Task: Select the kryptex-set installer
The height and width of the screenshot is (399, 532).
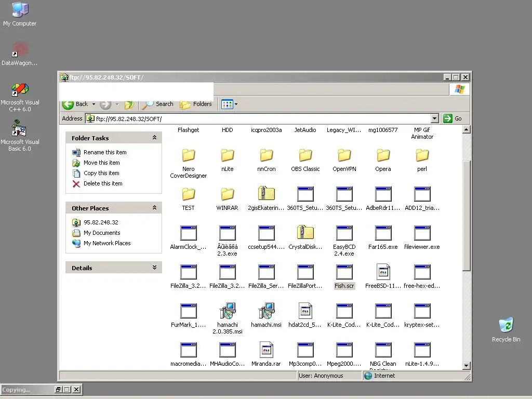Action: coord(422,316)
